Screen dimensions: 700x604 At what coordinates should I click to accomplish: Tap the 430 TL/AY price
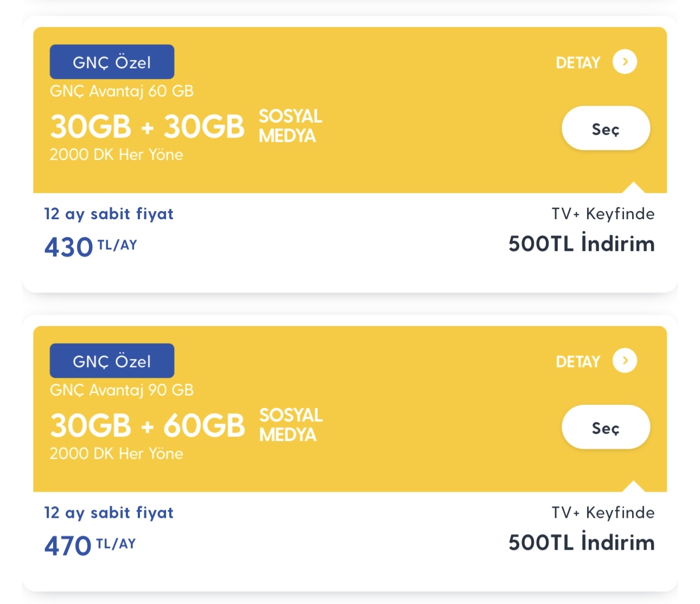point(91,247)
